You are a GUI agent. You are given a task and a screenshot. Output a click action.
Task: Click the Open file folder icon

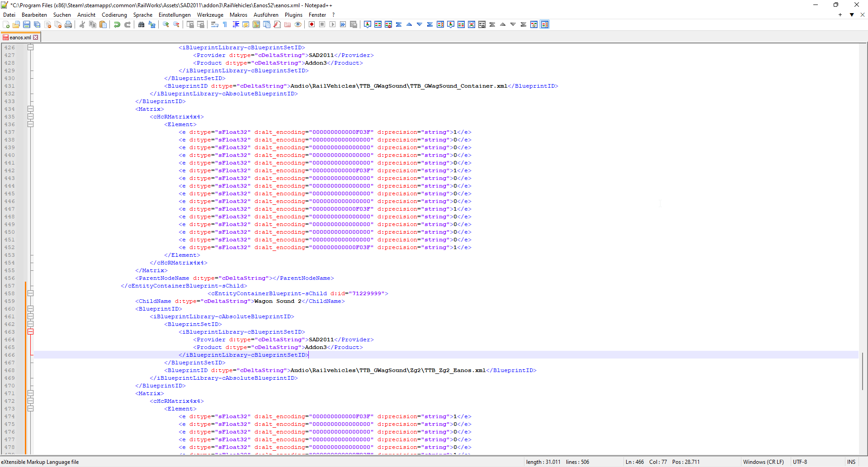tap(16, 24)
